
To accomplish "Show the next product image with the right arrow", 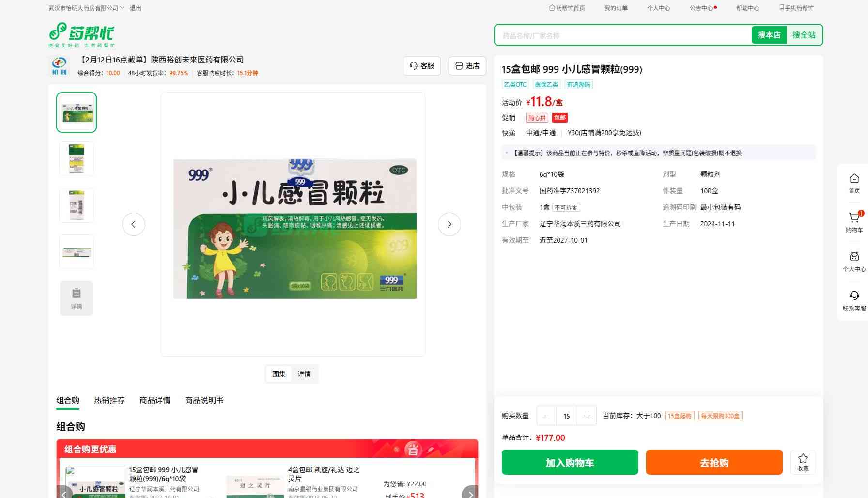I will tap(449, 224).
